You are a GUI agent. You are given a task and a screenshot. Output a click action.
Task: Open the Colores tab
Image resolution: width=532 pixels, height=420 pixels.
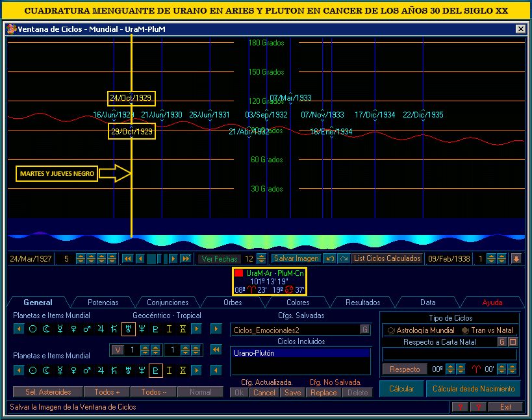[298, 303]
